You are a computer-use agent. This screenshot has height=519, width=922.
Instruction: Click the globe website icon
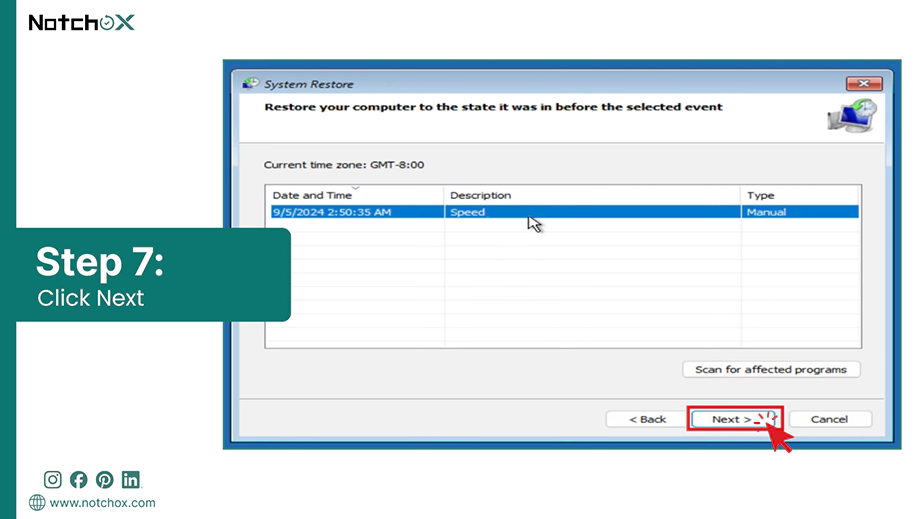tap(37, 503)
